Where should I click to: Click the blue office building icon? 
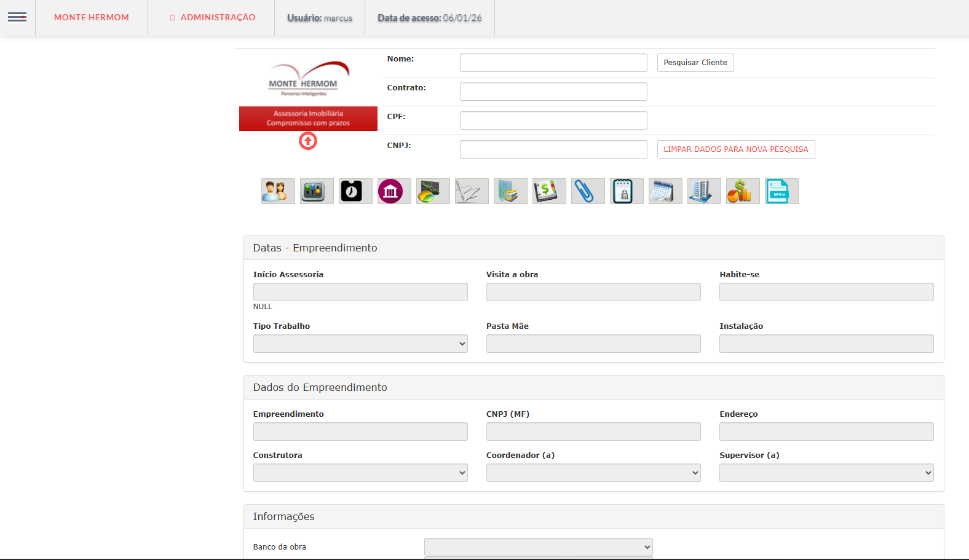[x=703, y=191]
